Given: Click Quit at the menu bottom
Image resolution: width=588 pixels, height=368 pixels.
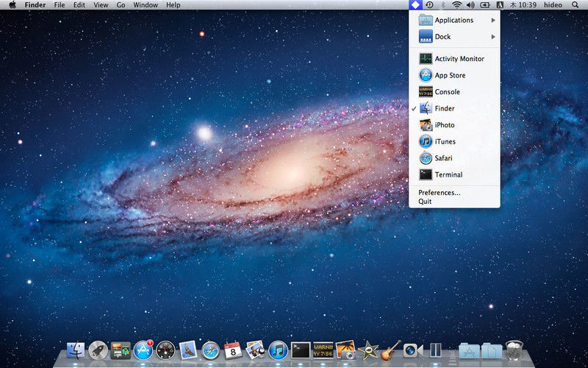Looking at the screenshot, I should click(x=426, y=202).
